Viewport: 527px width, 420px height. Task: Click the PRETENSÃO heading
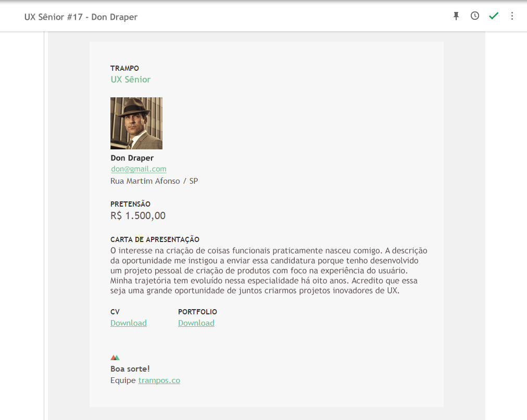click(x=130, y=204)
